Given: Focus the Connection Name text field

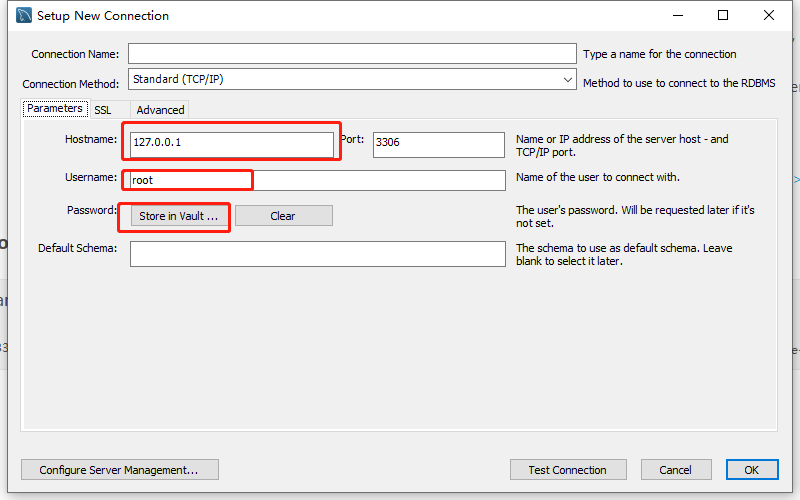Looking at the screenshot, I should (x=352, y=54).
